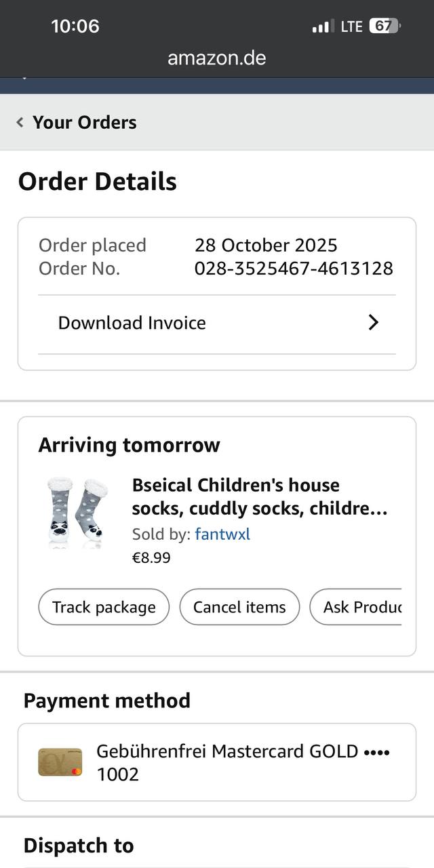Go back to Your Orders
Viewport: 434px width, 868px height.
(84, 123)
